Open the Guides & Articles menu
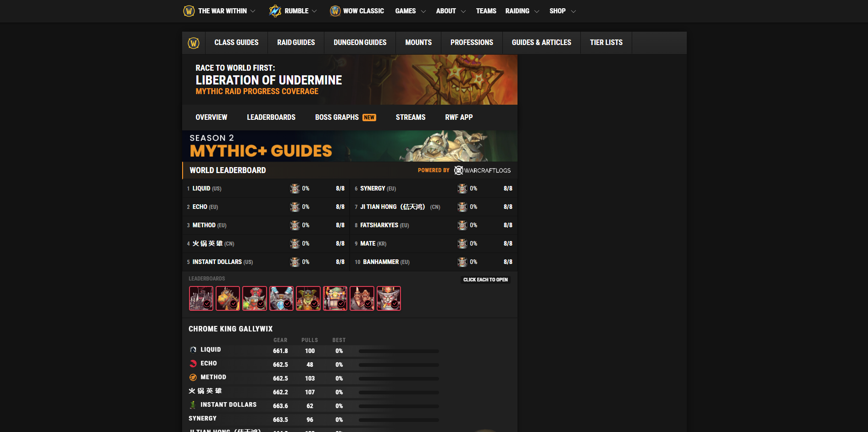The image size is (868, 432). pos(541,43)
